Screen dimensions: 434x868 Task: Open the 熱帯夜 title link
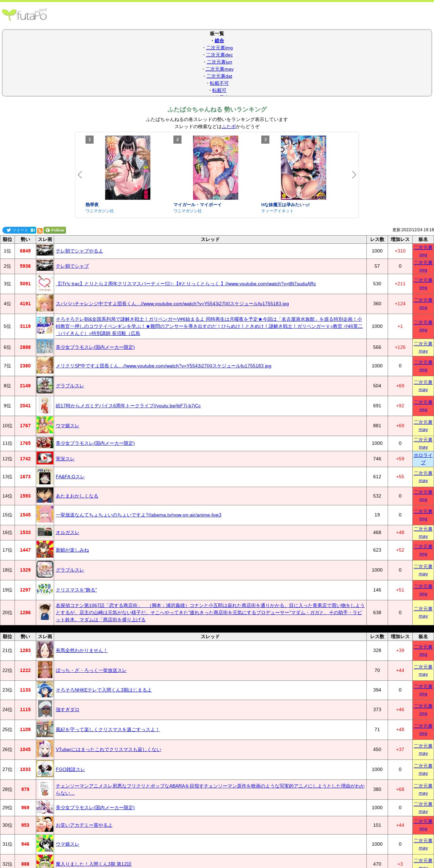pyautogui.click(x=92, y=204)
